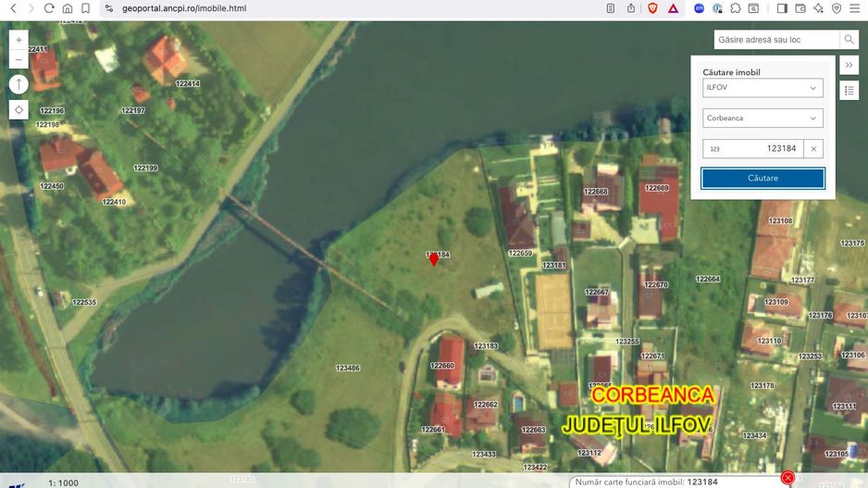Click parcel label 123108
868x488 pixels.
click(x=780, y=221)
